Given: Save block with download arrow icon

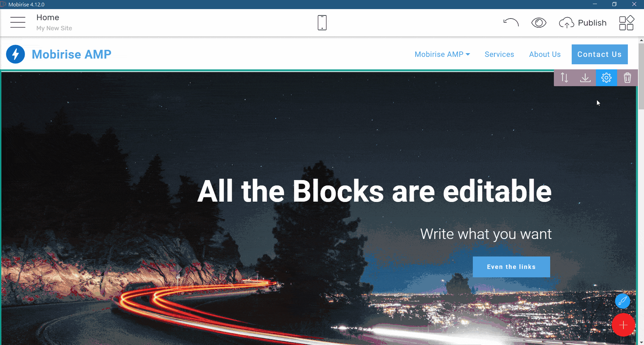Looking at the screenshot, I should [585, 78].
